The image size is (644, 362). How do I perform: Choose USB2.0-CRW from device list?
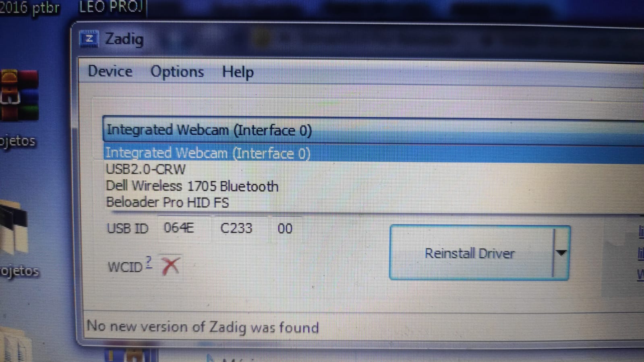click(145, 169)
